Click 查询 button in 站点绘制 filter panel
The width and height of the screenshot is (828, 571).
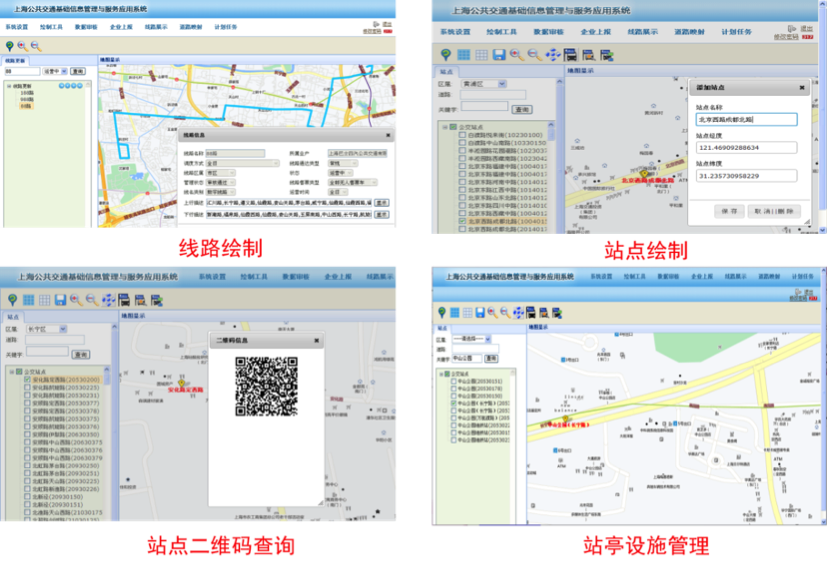522,109
